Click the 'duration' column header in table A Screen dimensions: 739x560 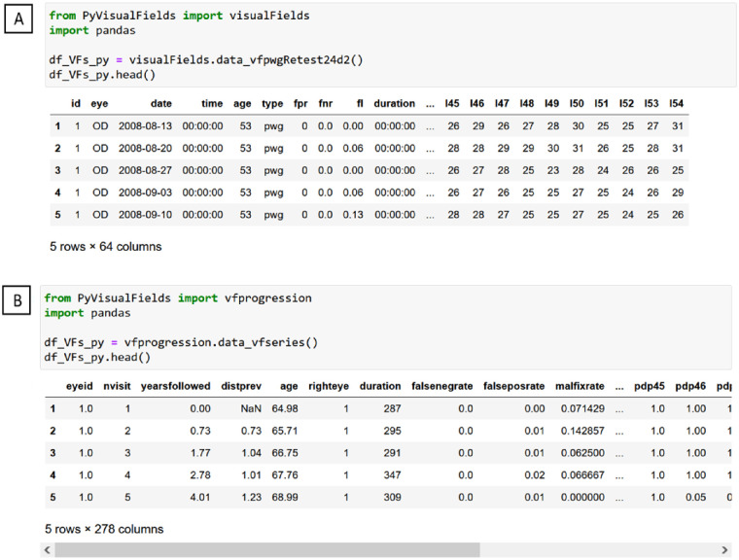click(395, 104)
